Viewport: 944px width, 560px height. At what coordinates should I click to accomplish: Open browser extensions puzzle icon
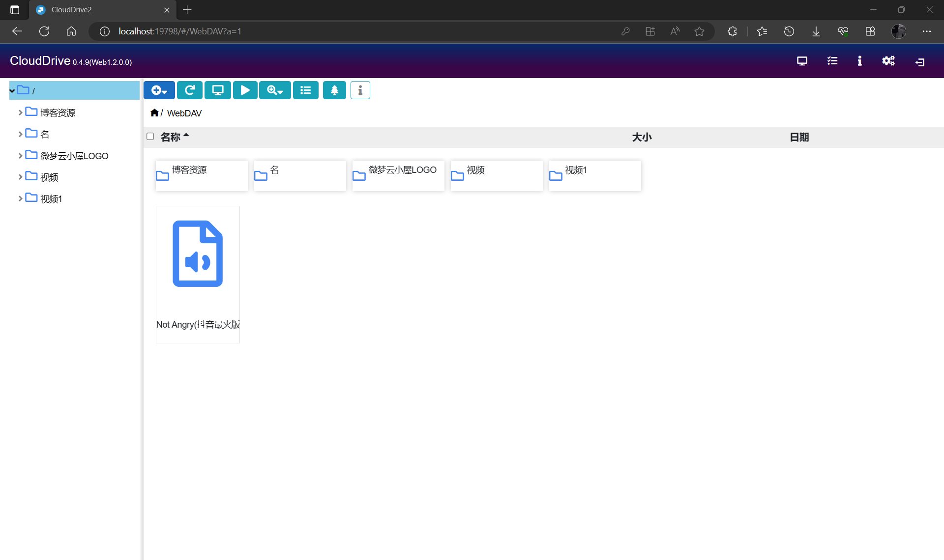point(732,31)
